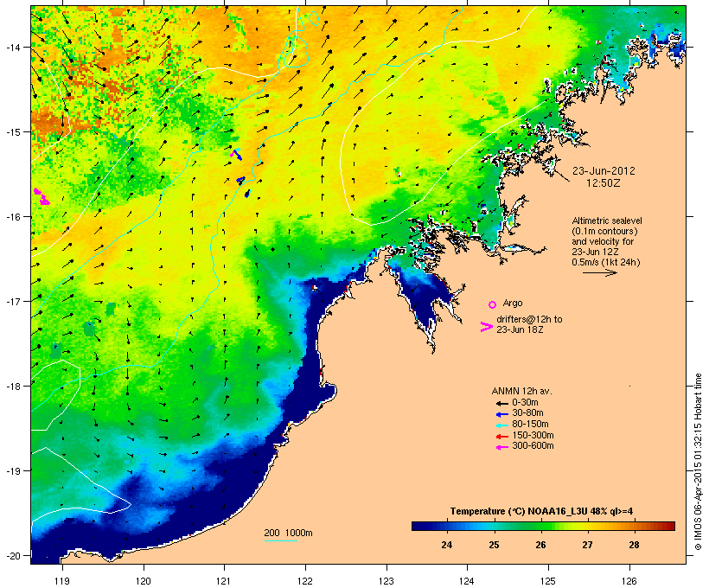Click the 150-300m depth label
This screenshot has height=588, width=709.
coord(533,435)
